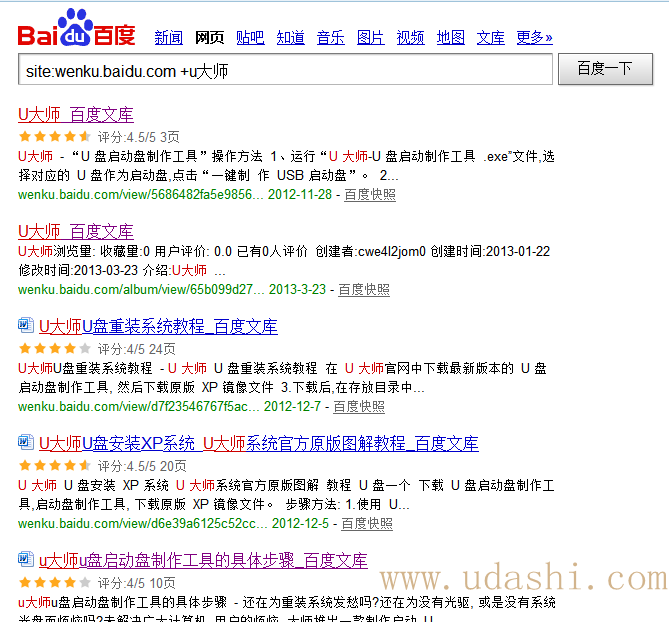Click star rating of first result 评分:4.5/5 3页
Viewport: 669px width, 622px height.
click(55, 137)
